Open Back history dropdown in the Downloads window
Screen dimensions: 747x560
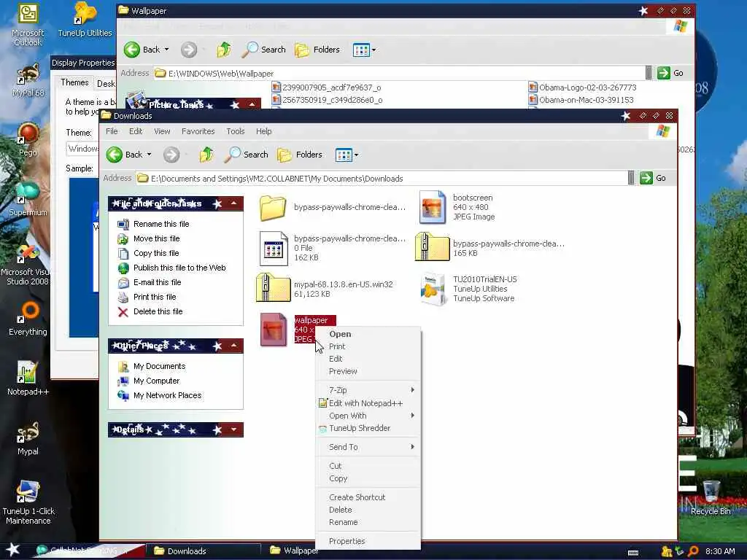tap(149, 155)
